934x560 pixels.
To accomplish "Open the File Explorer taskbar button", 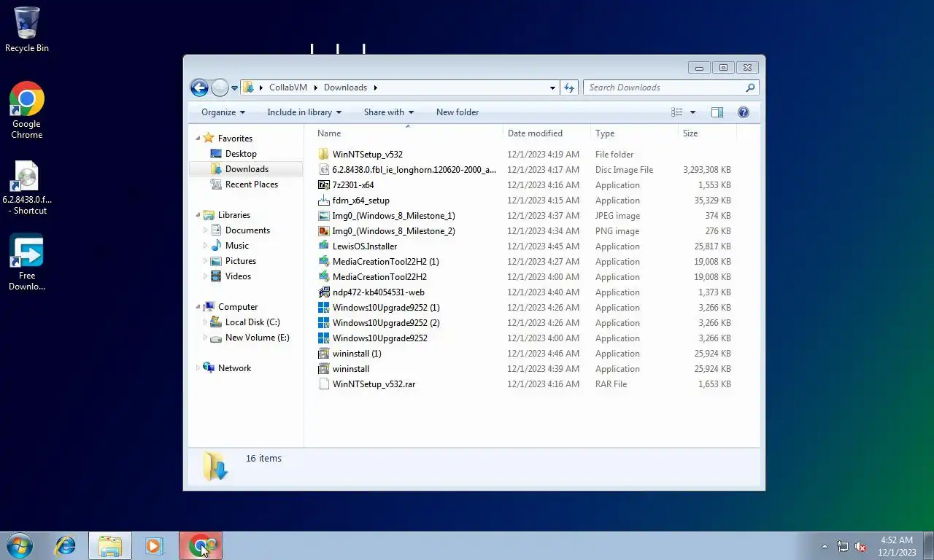I will tap(110, 545).
